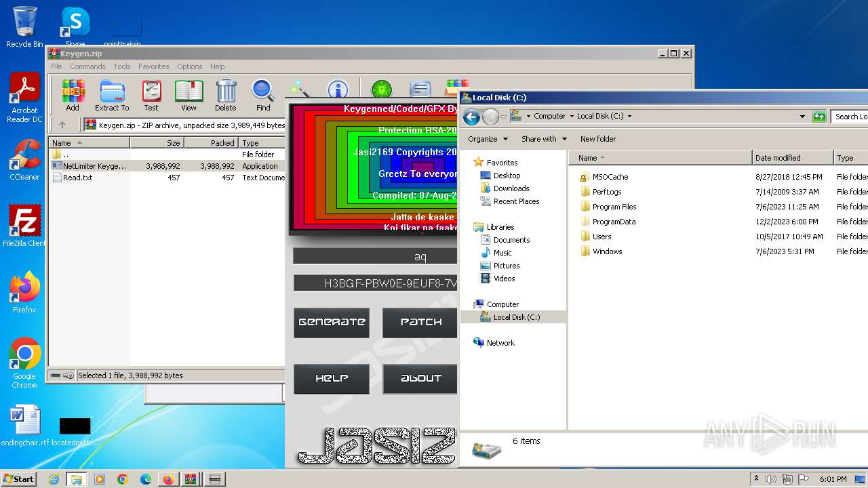Click the View icon in WinRAR toolbar
Viewport: 868px width, 488px height.
(x=189, y=95)
